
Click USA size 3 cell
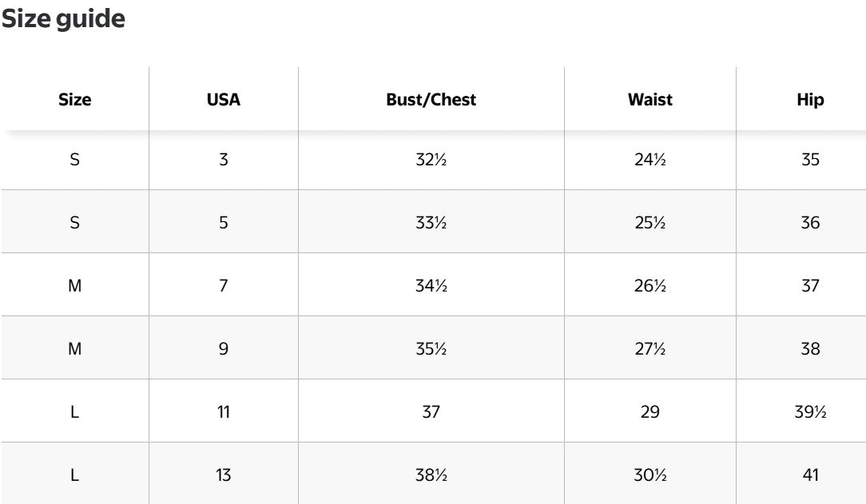click(224, 160)
